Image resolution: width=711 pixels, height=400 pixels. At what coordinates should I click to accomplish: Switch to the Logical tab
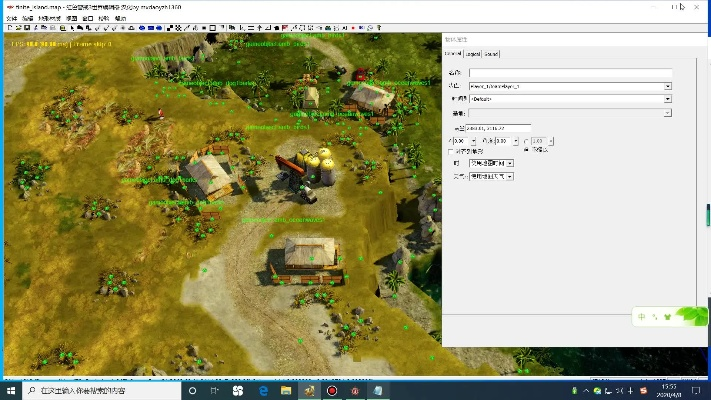pos(473,54)
